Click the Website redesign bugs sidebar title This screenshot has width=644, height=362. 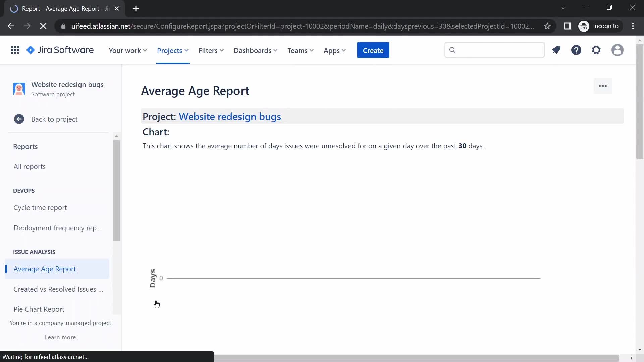click(x=67, y=85)
